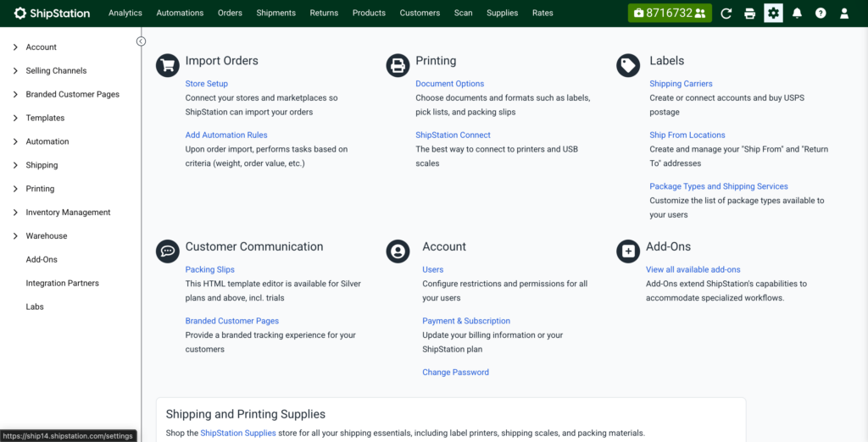868x442 pixels.
Task: Open Branded Customer Pages link in content
Action: (232, 321)
